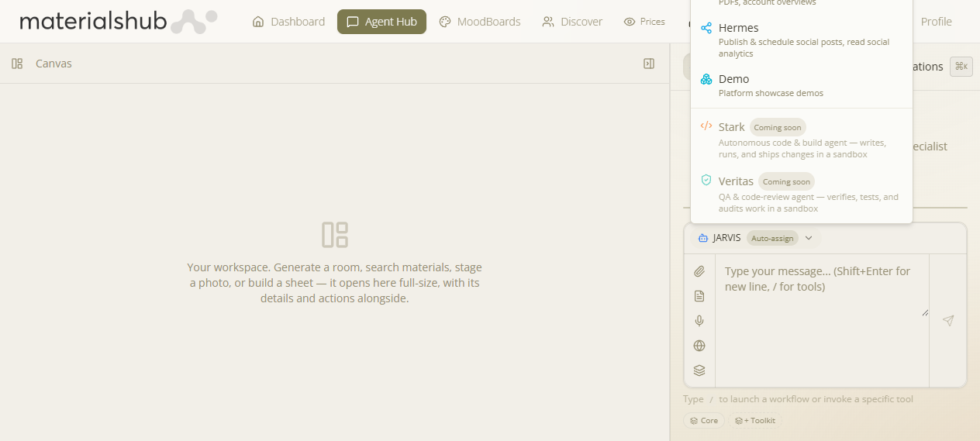Click the document icon beside message box
Viewport: 980px width, 441px height.
click(x=699, y=296)
